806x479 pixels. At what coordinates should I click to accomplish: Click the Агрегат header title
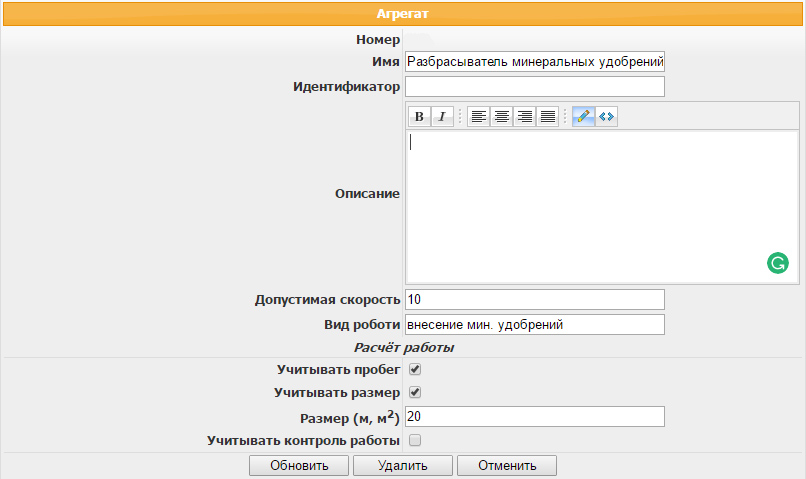402,14
